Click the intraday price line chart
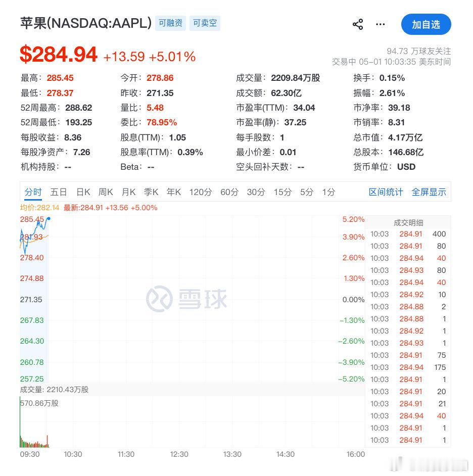 (x=34, y=235)
